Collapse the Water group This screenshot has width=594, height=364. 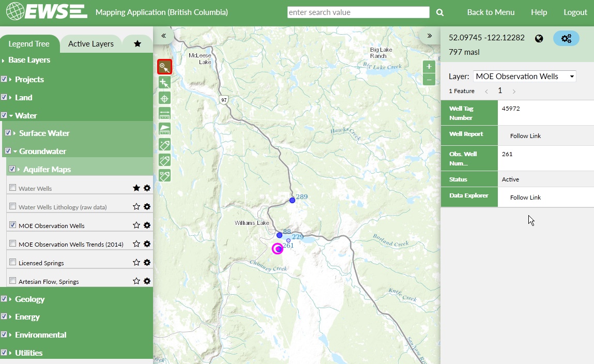(11, 116)
